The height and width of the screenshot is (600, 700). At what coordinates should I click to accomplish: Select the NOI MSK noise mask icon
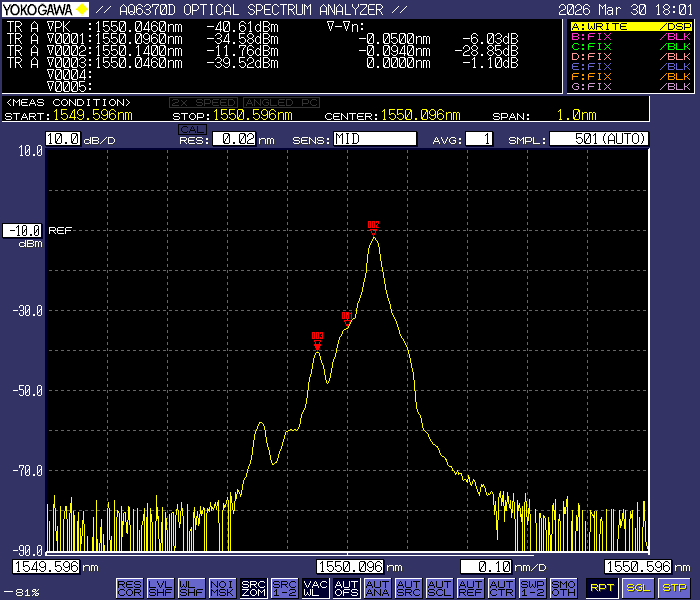223,588
